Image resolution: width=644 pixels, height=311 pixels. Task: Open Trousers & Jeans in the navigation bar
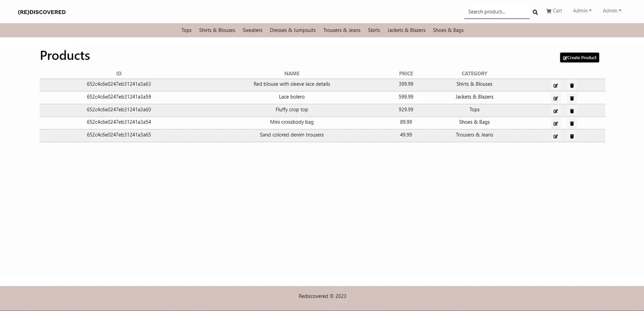click(x=342, y=30)
